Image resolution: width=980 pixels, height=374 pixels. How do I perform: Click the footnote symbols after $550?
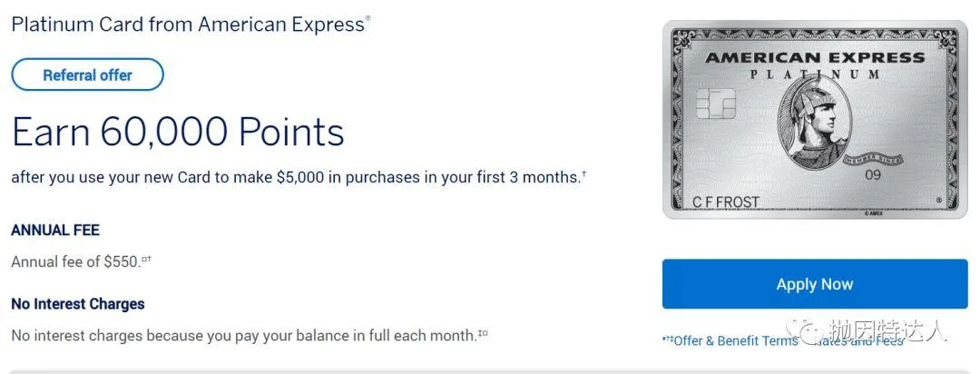(146, 258)
